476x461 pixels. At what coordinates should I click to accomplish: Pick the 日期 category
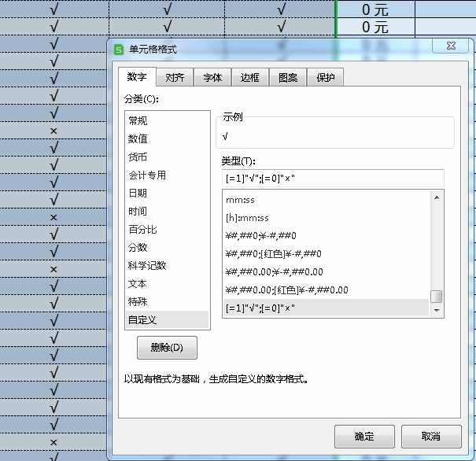(x=138, y=193)
